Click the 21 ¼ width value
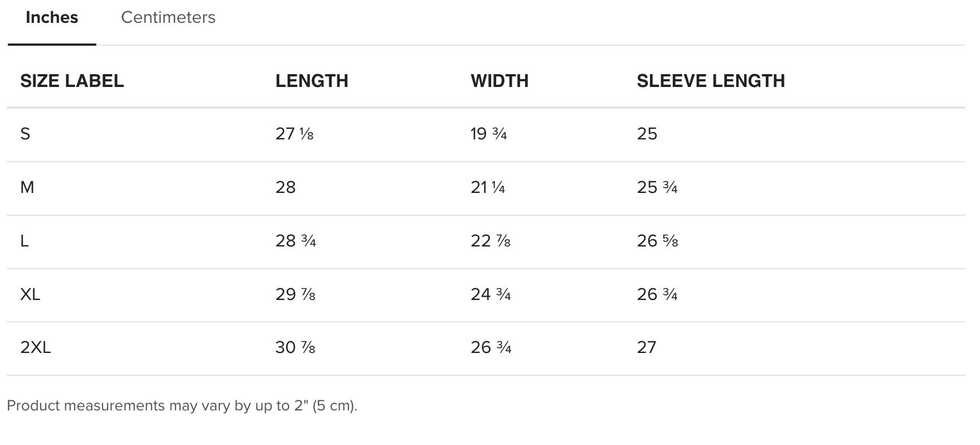980x445 pixels. 488,187
